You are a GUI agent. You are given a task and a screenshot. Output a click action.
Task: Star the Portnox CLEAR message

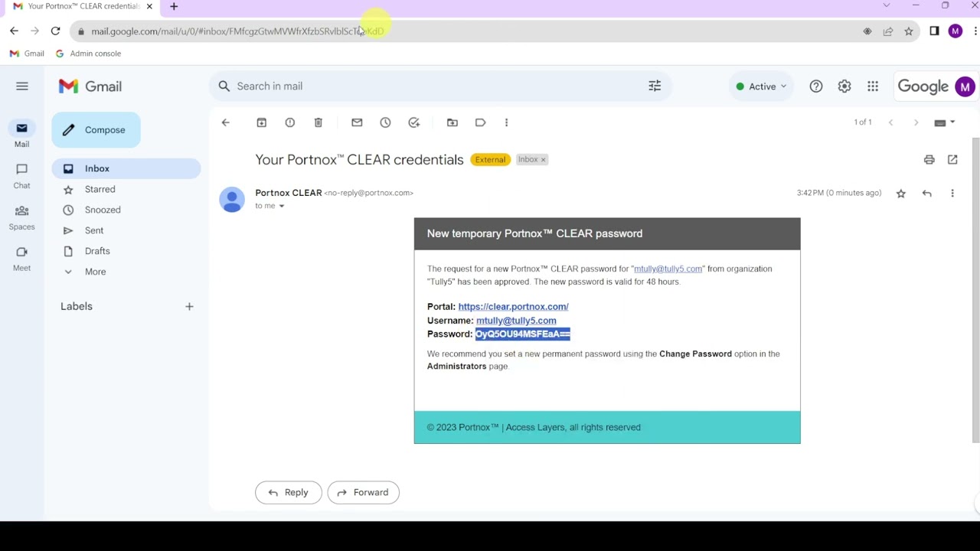[901, 194]
